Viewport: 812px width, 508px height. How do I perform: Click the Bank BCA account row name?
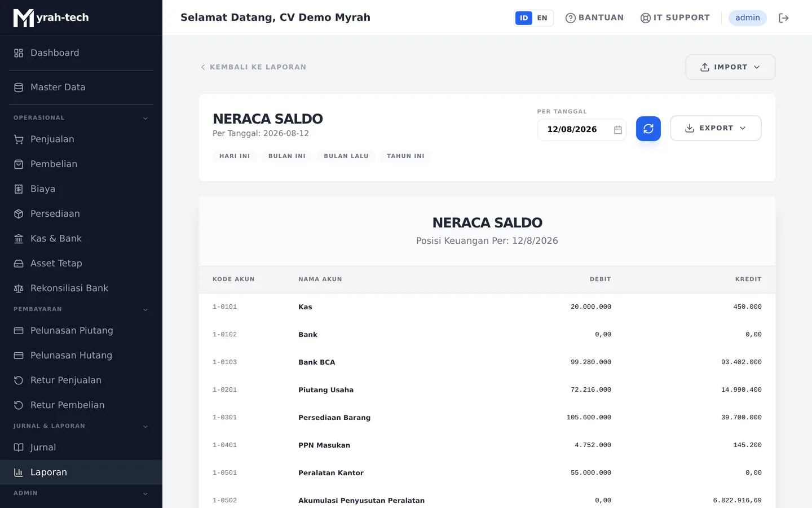coord(317,362)
